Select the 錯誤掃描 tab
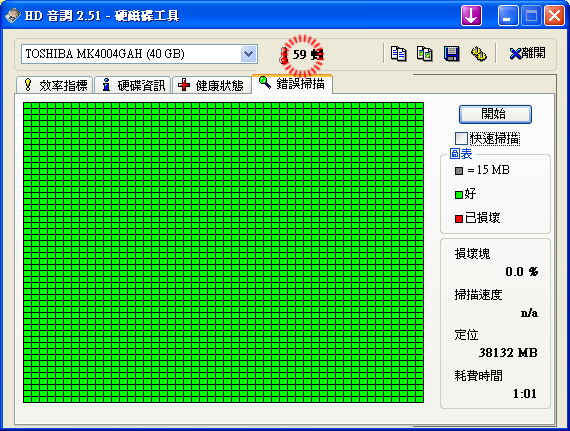Viewport: 570px width, 431px height. click(292, 84)
